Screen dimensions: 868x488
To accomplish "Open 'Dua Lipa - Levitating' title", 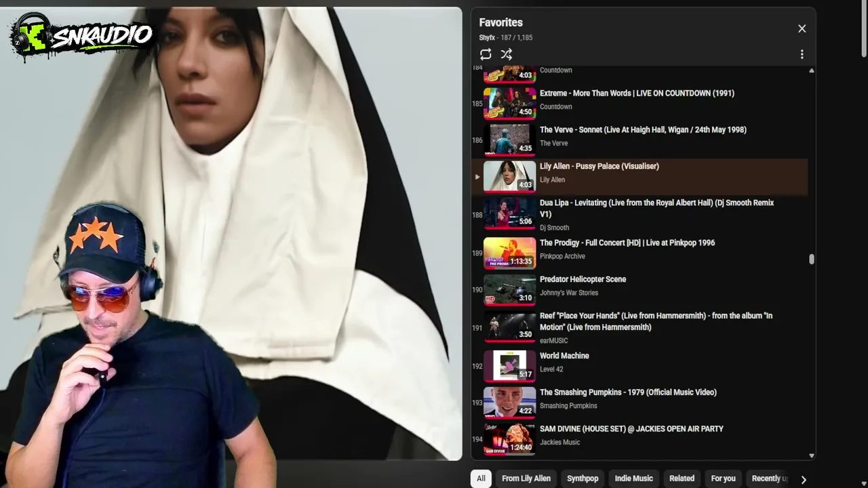I will pos(656,208).
